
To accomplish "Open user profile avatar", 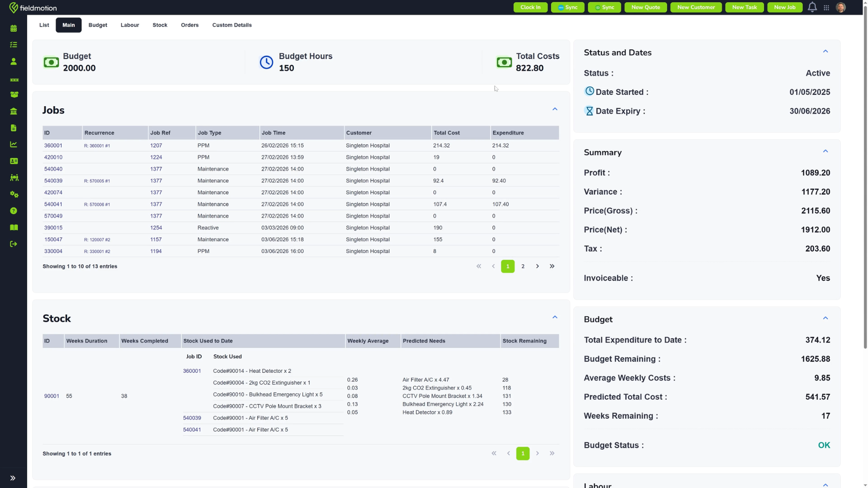I will coord(841,7).
